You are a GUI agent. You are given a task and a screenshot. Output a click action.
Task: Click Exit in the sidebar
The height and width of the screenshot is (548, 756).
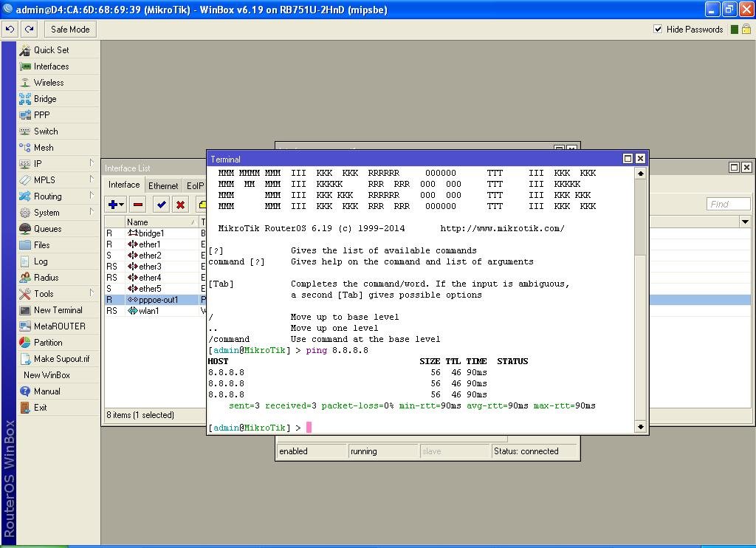(58, 408)
